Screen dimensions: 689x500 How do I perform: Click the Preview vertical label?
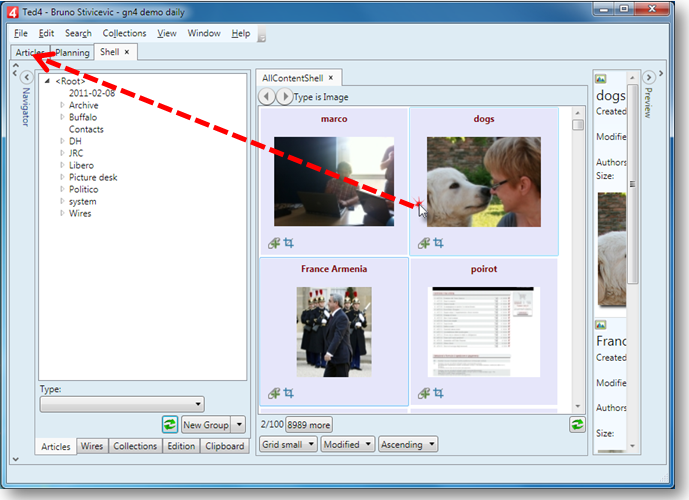(648, 102)
